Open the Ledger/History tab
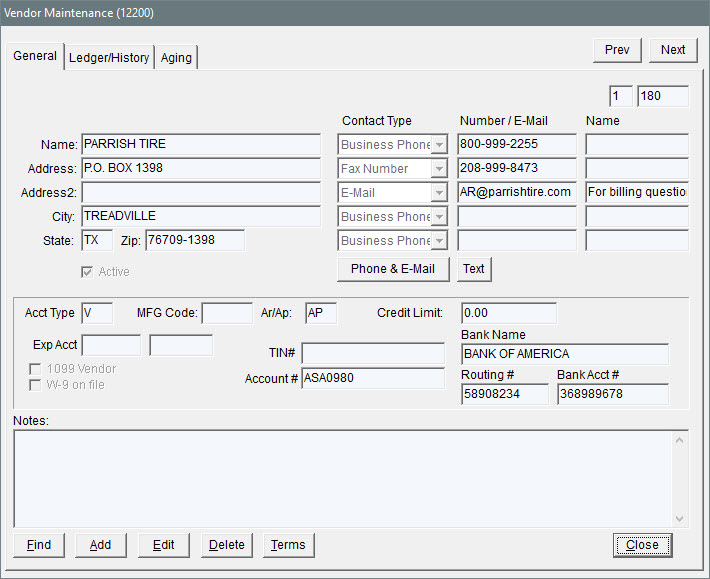This screenshot has height=579, width=710. [x=109, y=58]
